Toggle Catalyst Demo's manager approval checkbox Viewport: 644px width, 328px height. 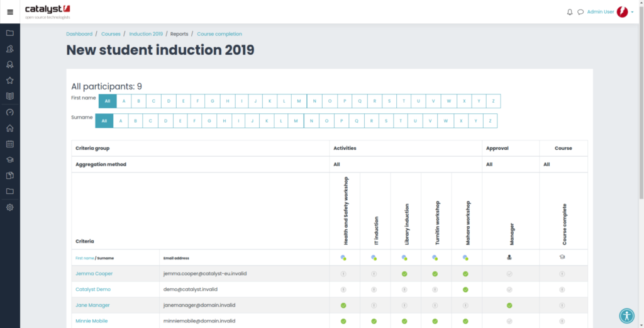click(x=509, y=290)
